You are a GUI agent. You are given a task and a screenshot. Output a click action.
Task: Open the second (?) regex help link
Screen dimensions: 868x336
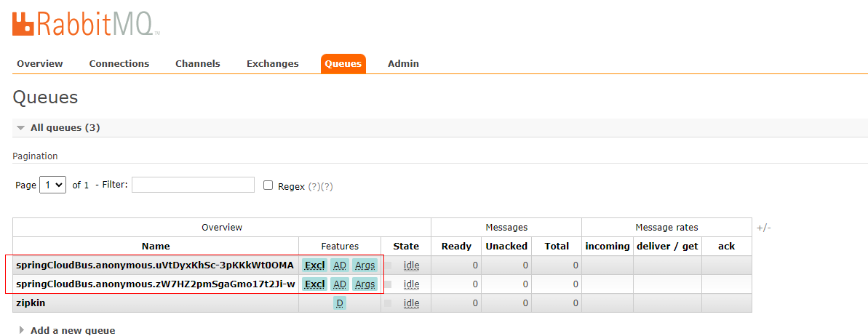(x=327, y=186)
